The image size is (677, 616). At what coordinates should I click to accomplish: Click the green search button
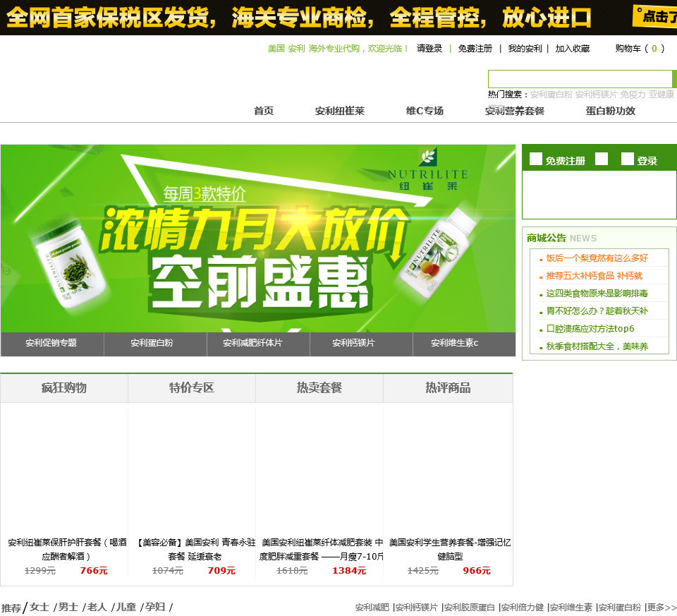(x=674, y=79)
